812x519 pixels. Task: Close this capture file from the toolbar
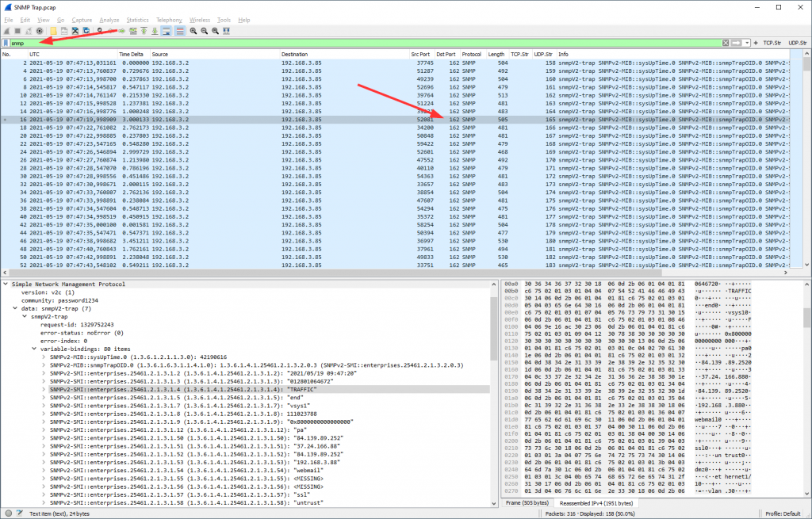click(75, 31)
